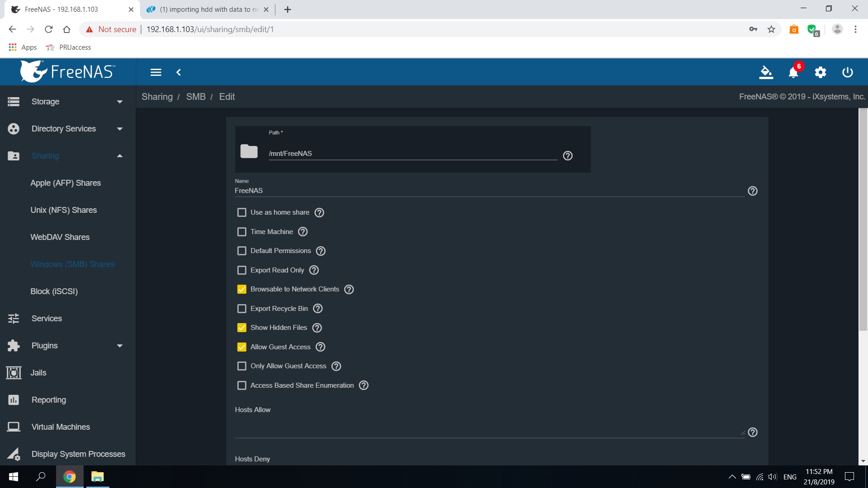Open the settings gear in FreeNAS header
The width and height of the screenshot is (868, 488).
[821, 72]
